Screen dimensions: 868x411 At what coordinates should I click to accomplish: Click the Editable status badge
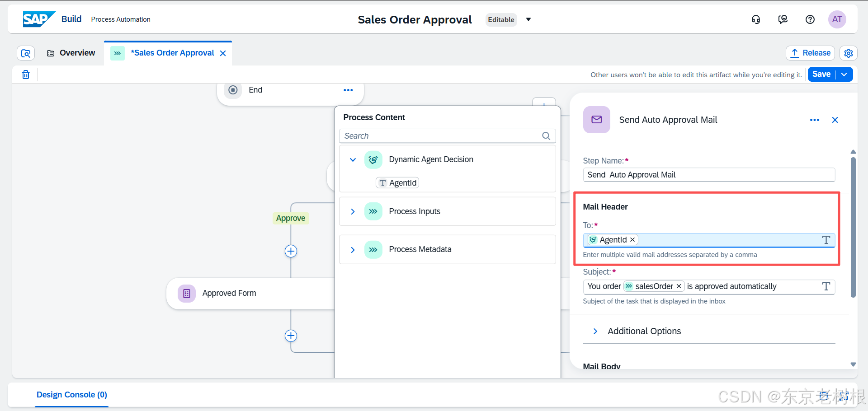(x=501, y=19)
